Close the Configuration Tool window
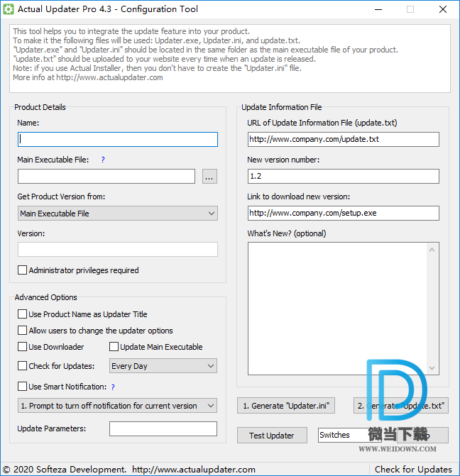 (443, 9)
